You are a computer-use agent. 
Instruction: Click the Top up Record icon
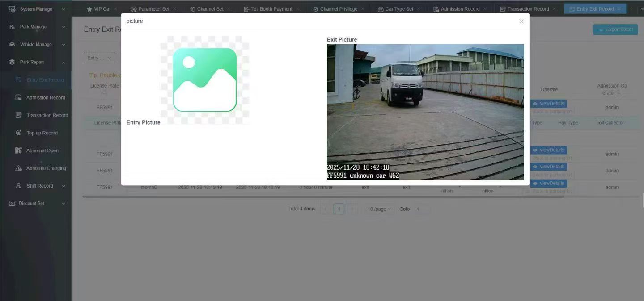tap(18, 133)
